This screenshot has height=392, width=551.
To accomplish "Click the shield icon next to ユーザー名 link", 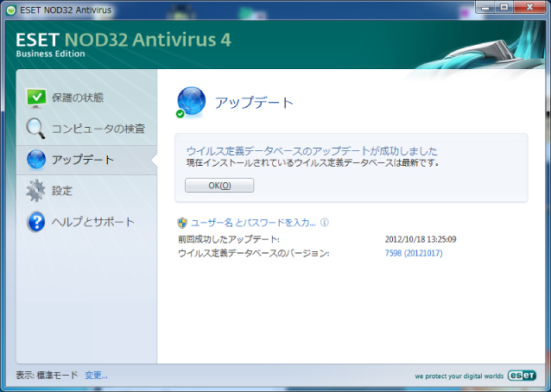I will pos(182,223).
